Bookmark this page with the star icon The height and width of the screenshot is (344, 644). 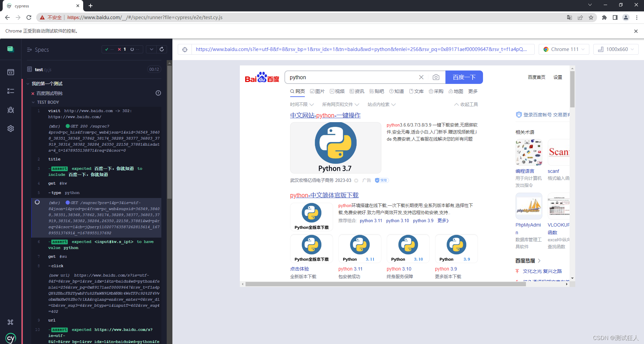pyautogui.click(x=591, y=17)
